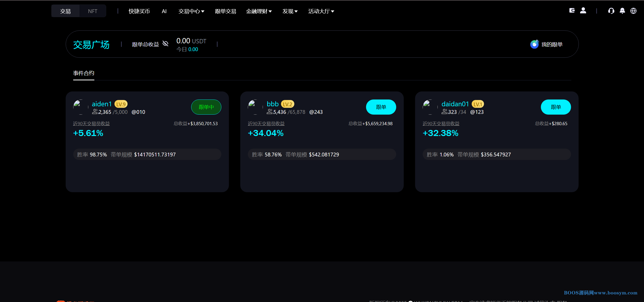Screen dimensions: 644x302
Task: Click 近90天交易员收益 link on aiden1 card
Action: click(x=91, y=123)
